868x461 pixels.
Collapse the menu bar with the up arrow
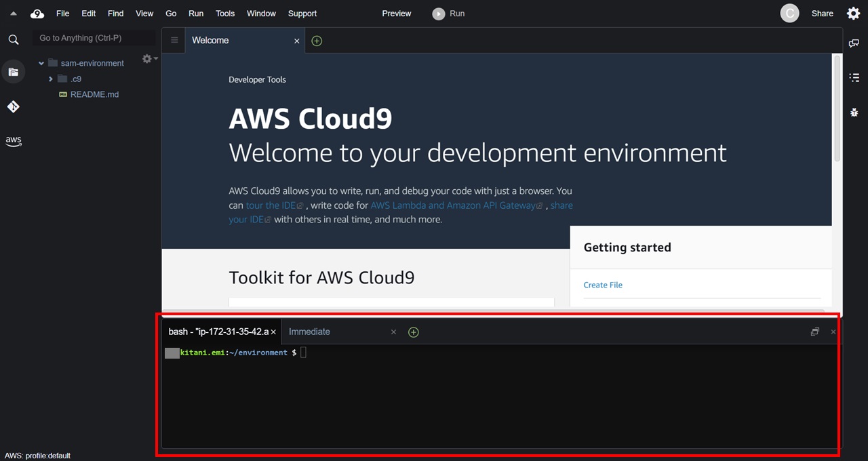point(13,14)
